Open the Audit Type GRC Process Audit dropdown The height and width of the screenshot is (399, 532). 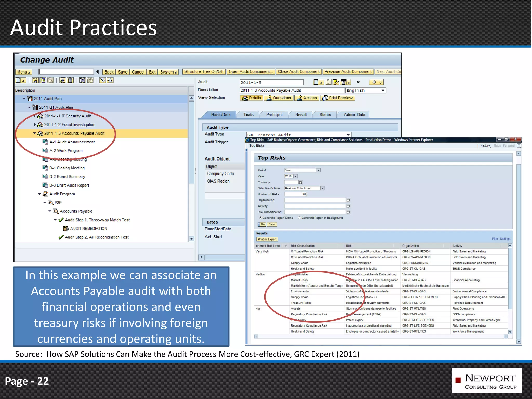tap(348, 135)
